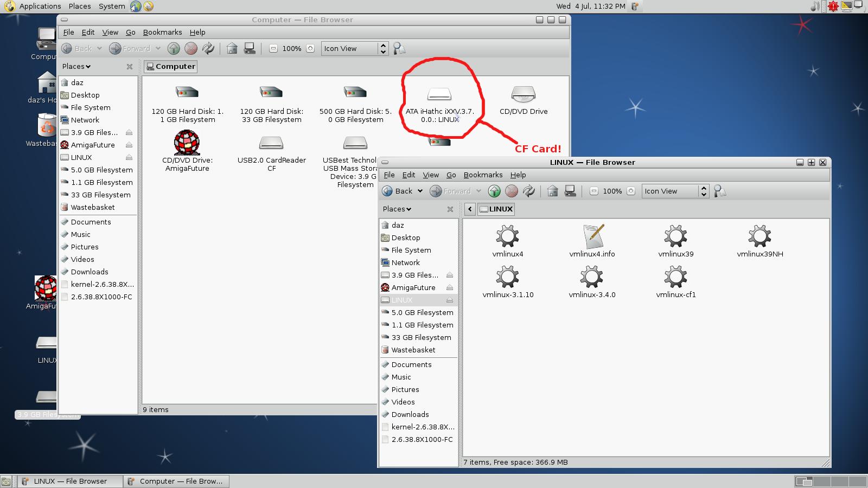This screenshot has height=488, width=868.
Task: Click the Computer location button in path bar
Action: (x=170, y=67)
